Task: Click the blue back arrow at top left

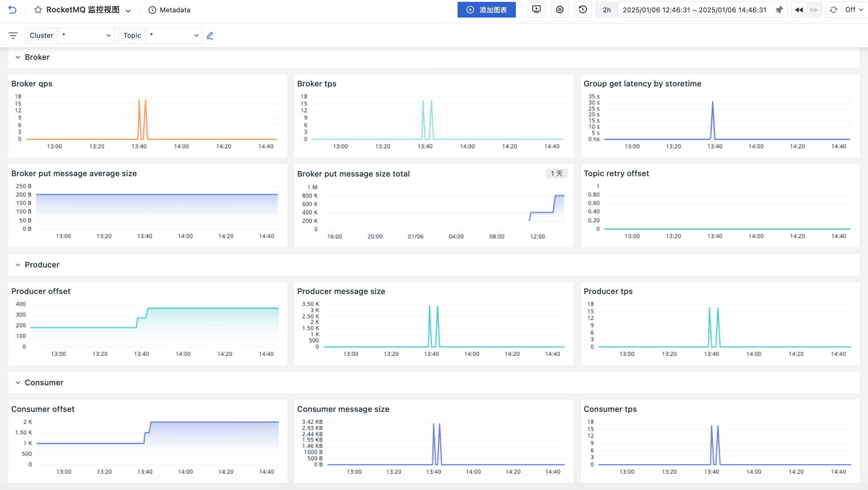Action: (12, 10)
